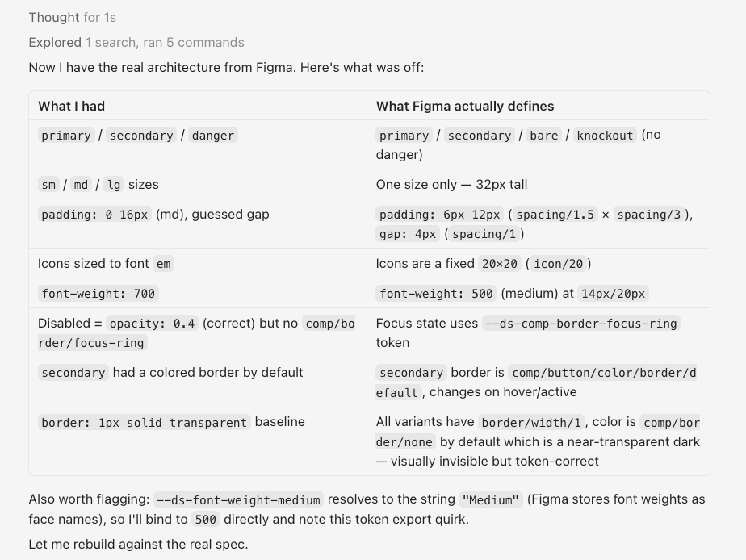746x560 pixels.
Task: Select the "--ds-comp-border-focus-ring" token
Action: 581,324
